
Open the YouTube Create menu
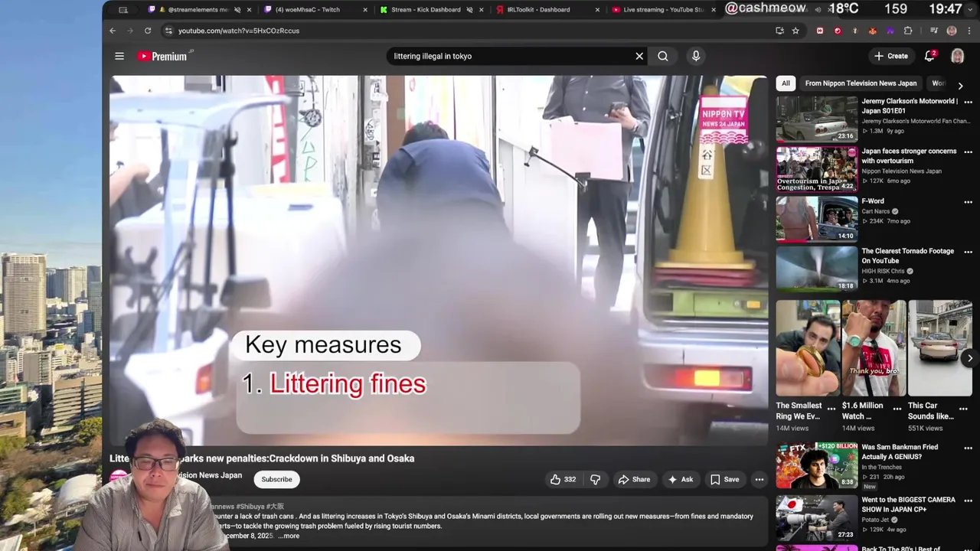(891, 56)
